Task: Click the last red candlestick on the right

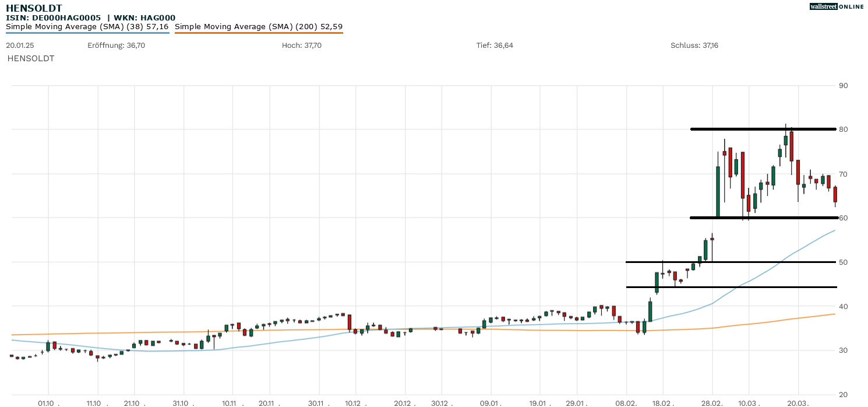Action: [835, 194]
